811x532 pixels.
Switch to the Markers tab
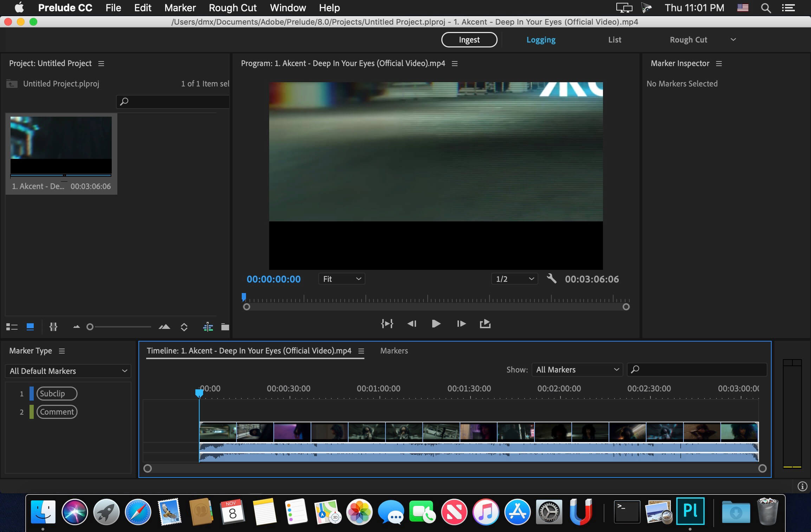click(394, 351)
